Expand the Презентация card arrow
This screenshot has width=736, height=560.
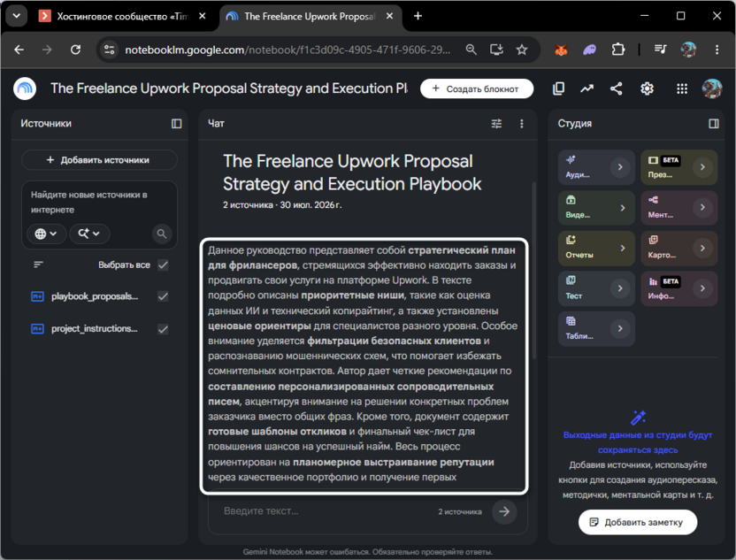(x=702, y=167)
